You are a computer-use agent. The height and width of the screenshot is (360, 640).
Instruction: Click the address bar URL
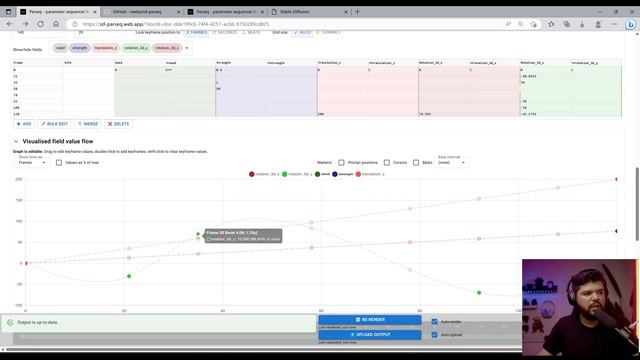tap(176, 24)
